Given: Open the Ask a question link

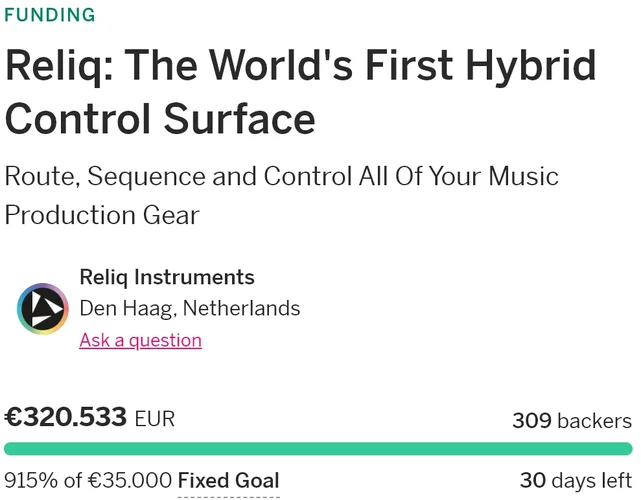Looking at the screenshot, I should tap(140, 340).
